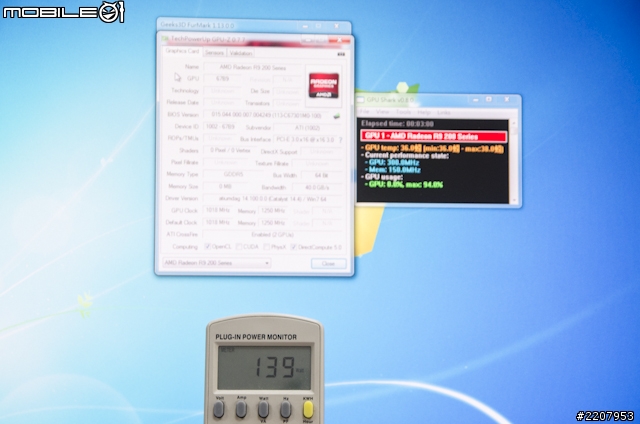Viewport: 640px width, 424px height.
Task: Switch to the Validation tab
Action: (240, 53)
